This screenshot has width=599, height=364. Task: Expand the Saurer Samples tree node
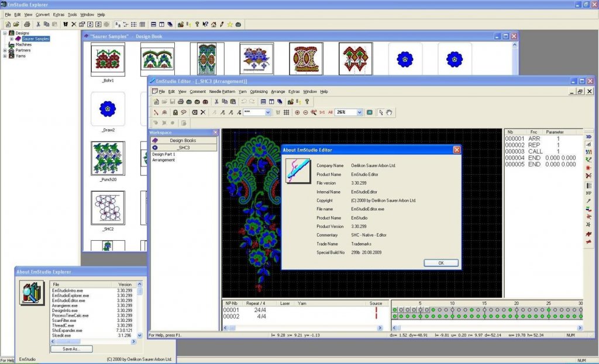tap(12, 39)
